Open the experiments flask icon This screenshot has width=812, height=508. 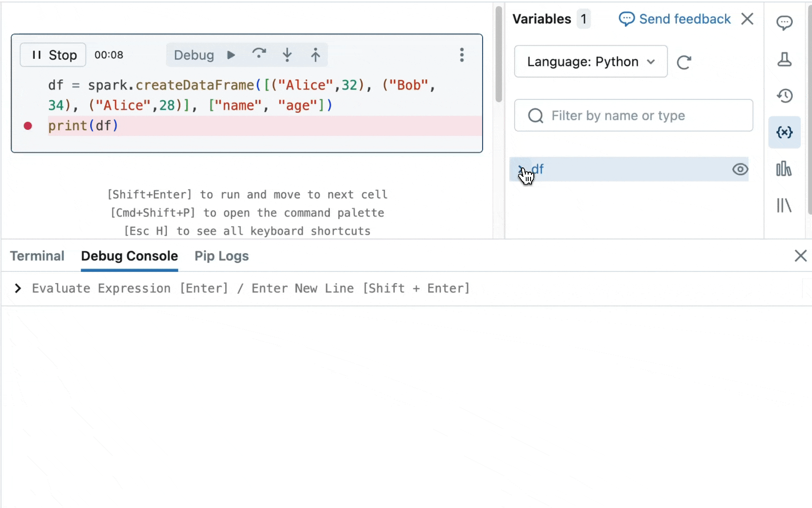click(x=784, y=59)
